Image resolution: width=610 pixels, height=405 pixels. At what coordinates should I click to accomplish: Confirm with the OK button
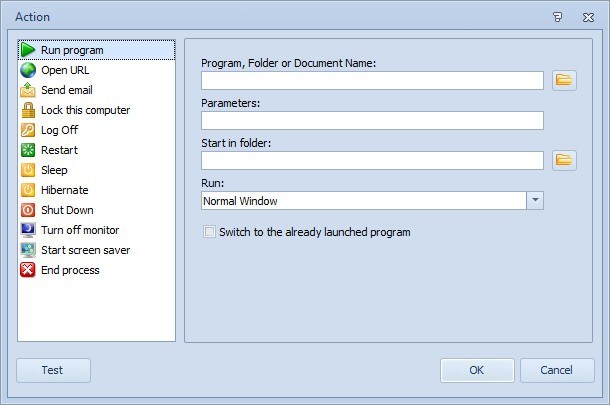pyautogui.click(x=477, y=370)
